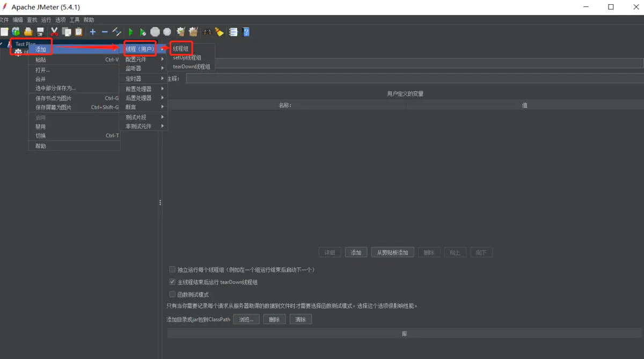
Task: Choose 保存节点为图片 menu entry
Action: (75, 98)
